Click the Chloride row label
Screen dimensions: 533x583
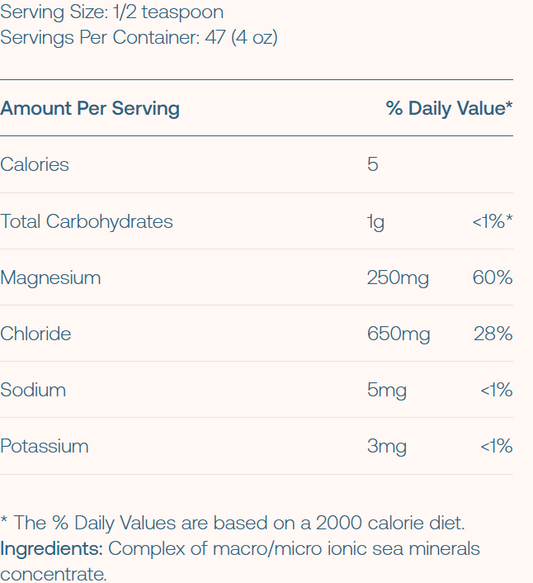(x=36, y=334)
